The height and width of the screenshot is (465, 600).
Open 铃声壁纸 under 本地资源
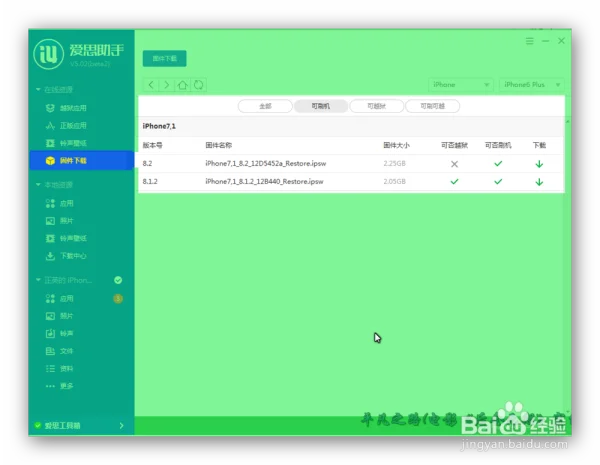tap(73, 238)
